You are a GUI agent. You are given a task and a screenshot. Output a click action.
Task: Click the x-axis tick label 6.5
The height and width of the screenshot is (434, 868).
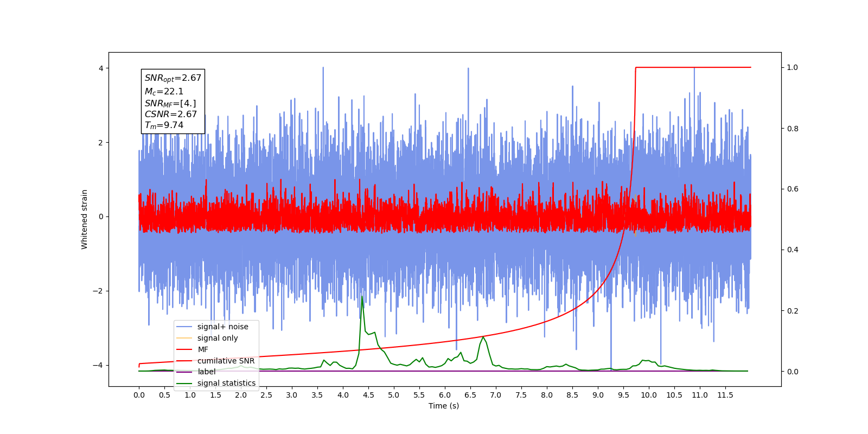(x=470, y=395)
